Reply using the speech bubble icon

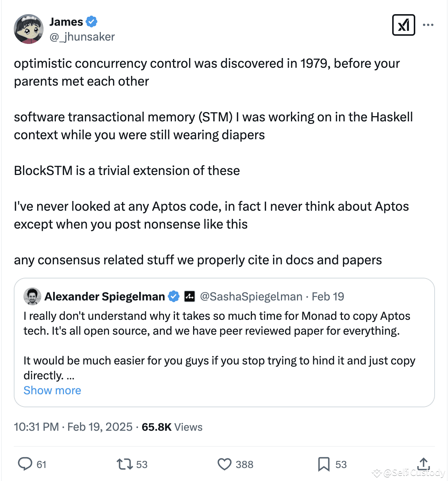coord(25,464)
